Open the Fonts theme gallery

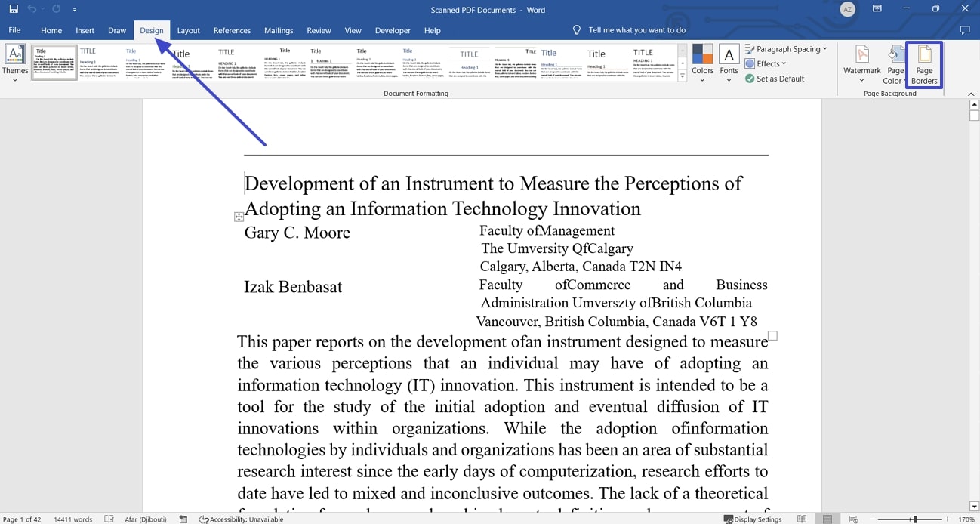pos(729,63)
